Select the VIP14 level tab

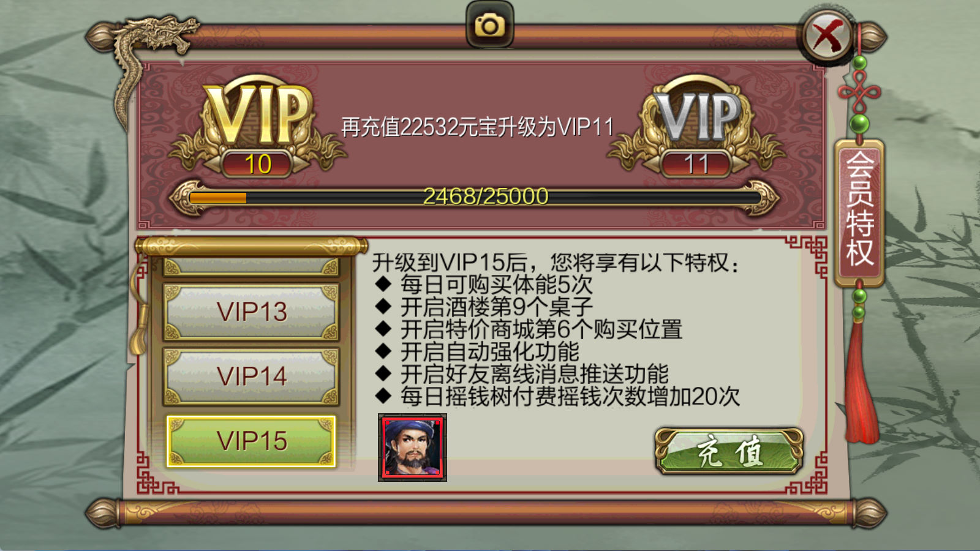[x=251, y=376]
